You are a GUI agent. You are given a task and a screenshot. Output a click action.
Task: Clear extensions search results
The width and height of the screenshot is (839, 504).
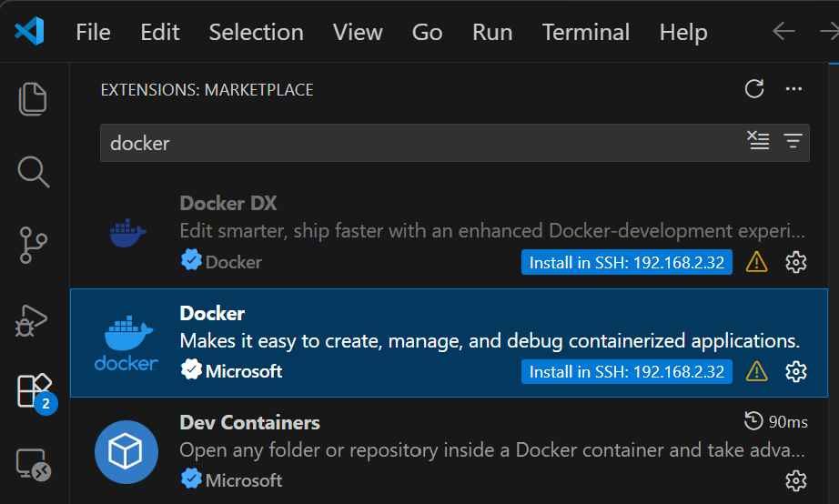tap(758, 141)
